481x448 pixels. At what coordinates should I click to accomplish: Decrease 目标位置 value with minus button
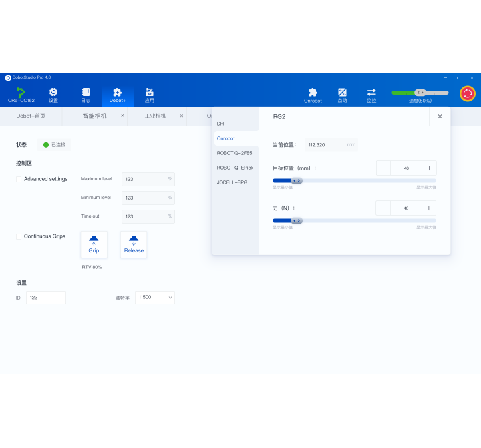coord(383,168)
